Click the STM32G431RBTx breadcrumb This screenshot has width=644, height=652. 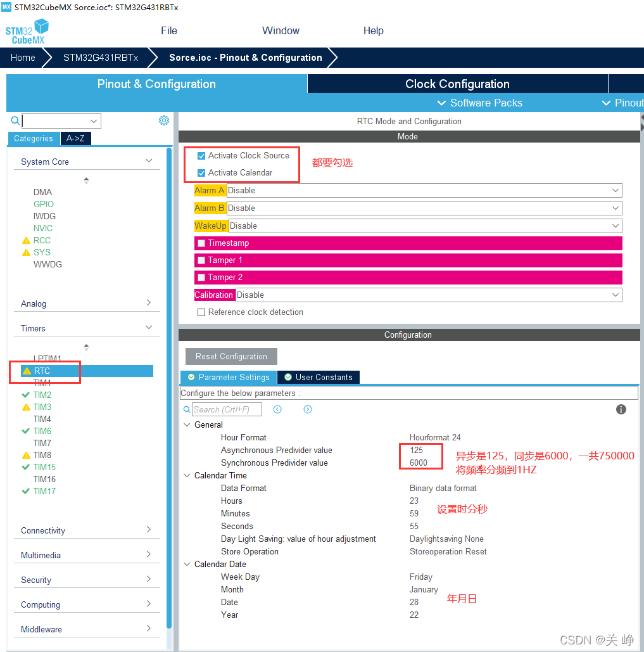(101, 58)
